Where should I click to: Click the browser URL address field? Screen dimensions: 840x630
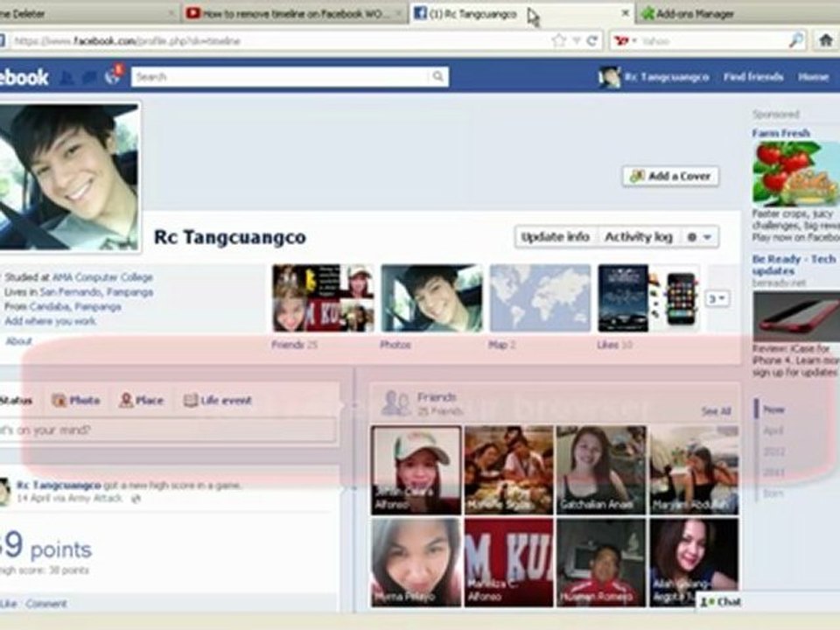point(278,41)
